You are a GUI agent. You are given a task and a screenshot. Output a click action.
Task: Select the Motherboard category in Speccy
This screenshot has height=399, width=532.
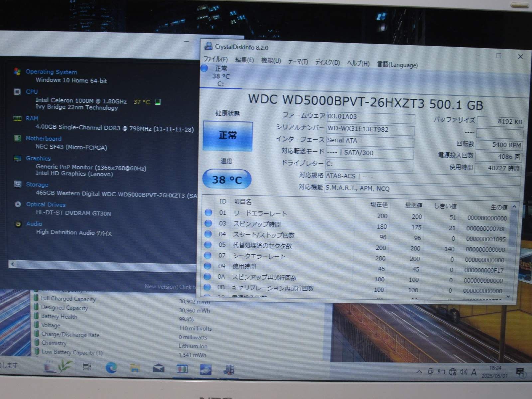[x=43, y=138]
